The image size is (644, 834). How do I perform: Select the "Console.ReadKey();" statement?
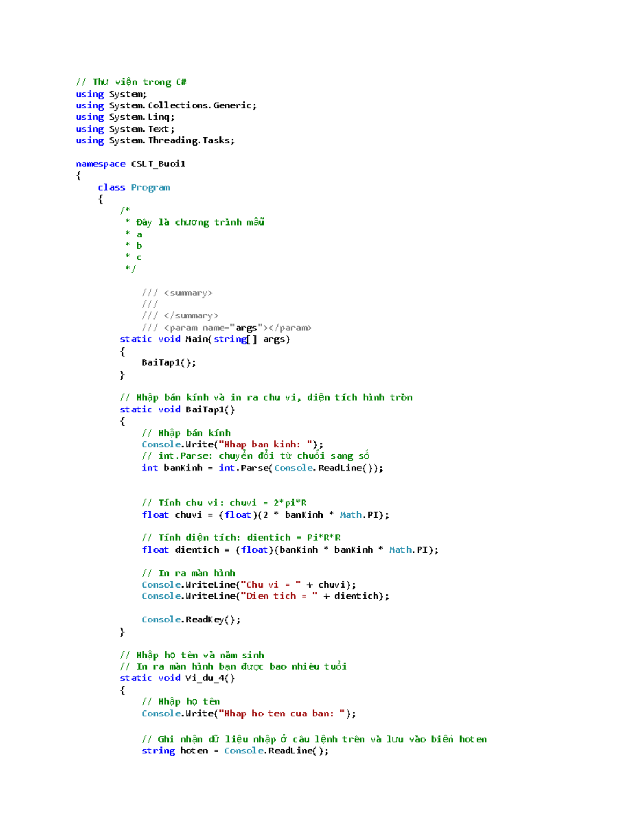tap(191, 619)
